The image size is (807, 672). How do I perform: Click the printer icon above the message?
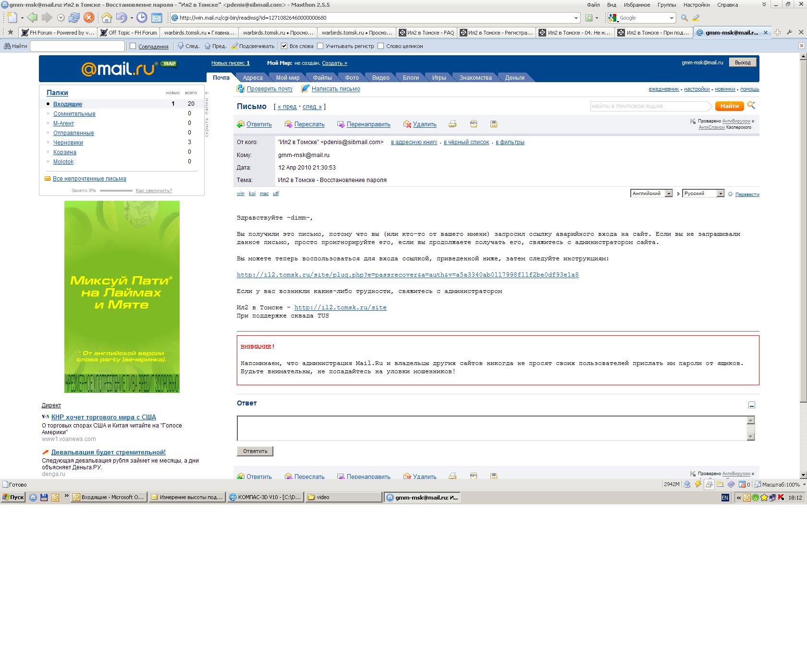click(x=452, y=124)
